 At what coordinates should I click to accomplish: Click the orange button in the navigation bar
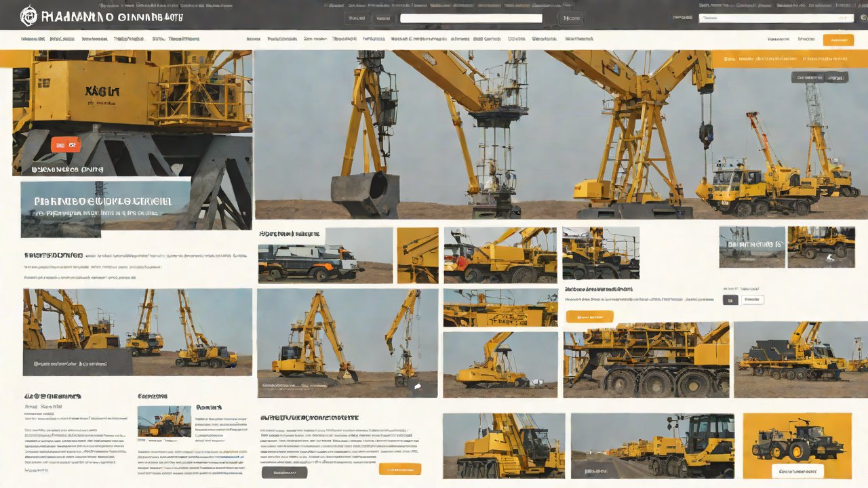[x=838, y=40]
